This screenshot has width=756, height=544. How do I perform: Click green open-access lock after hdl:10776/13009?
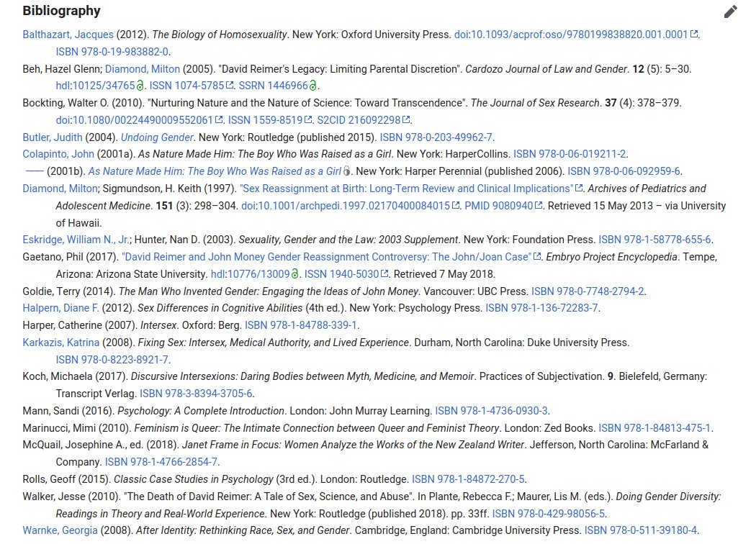(x=295, y=274)
